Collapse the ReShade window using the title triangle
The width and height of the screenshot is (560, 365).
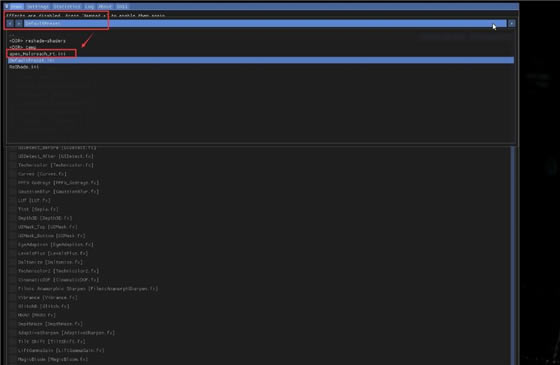[6, 6]
